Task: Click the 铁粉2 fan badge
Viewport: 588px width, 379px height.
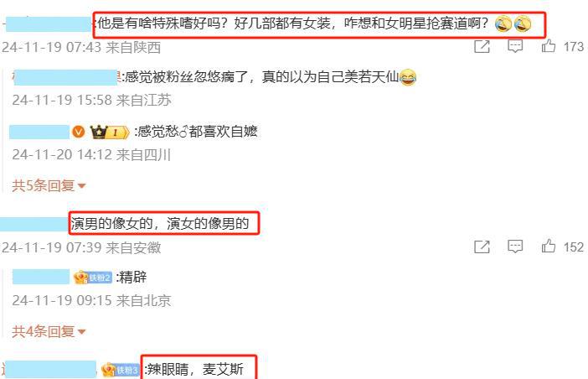Action: [x=93, y=278]
